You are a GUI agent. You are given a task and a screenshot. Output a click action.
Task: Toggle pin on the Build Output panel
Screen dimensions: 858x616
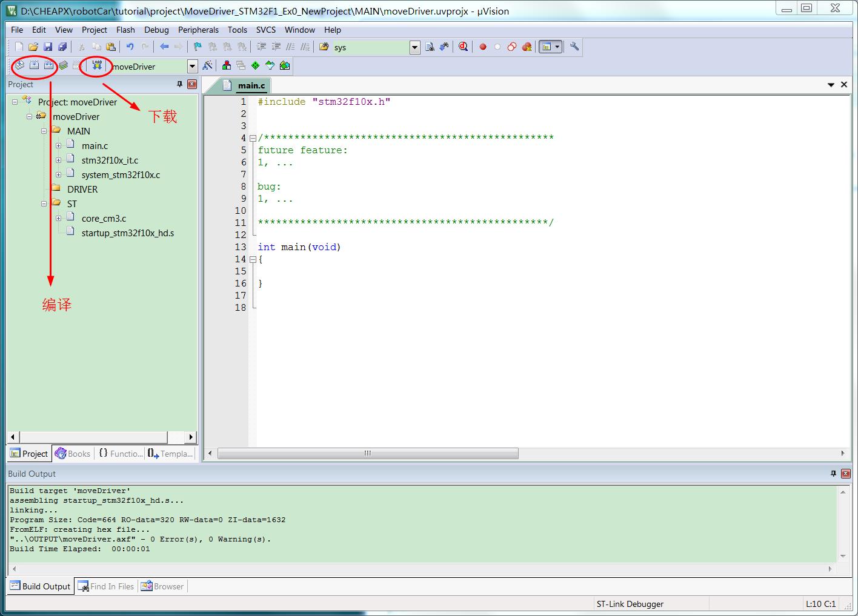tap(833, 474)
